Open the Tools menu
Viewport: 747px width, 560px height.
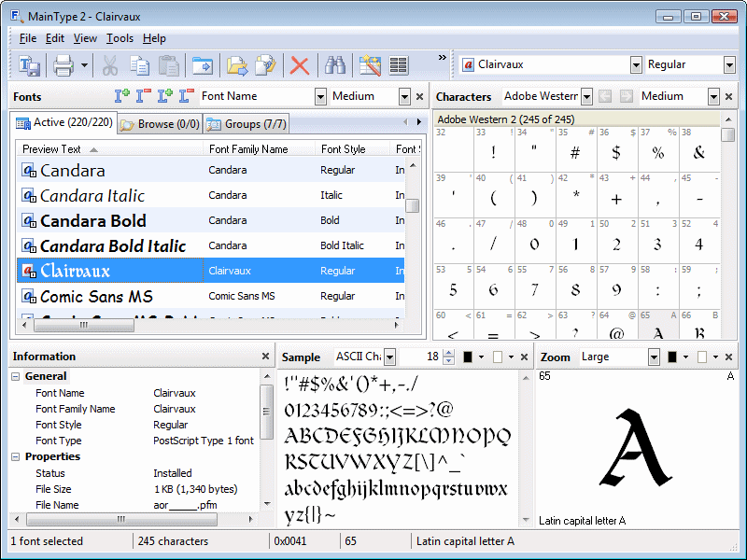[120, 38]
